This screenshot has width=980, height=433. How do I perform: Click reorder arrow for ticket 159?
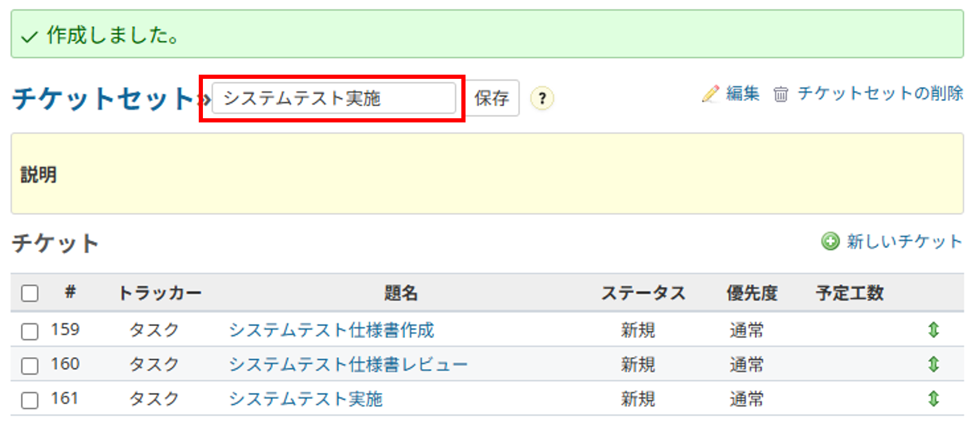pyautogui.click(x=933, y=330)
